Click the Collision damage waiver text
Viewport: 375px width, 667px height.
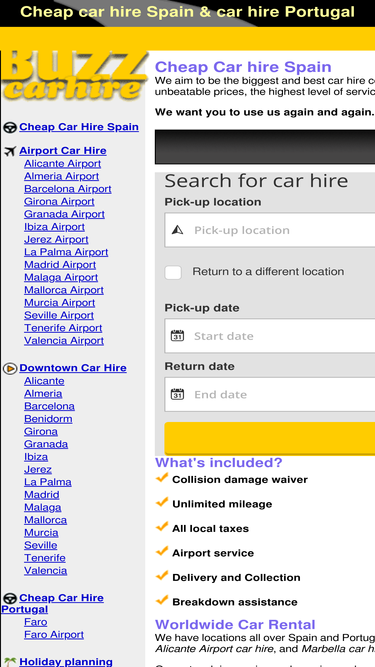(240, 480)
